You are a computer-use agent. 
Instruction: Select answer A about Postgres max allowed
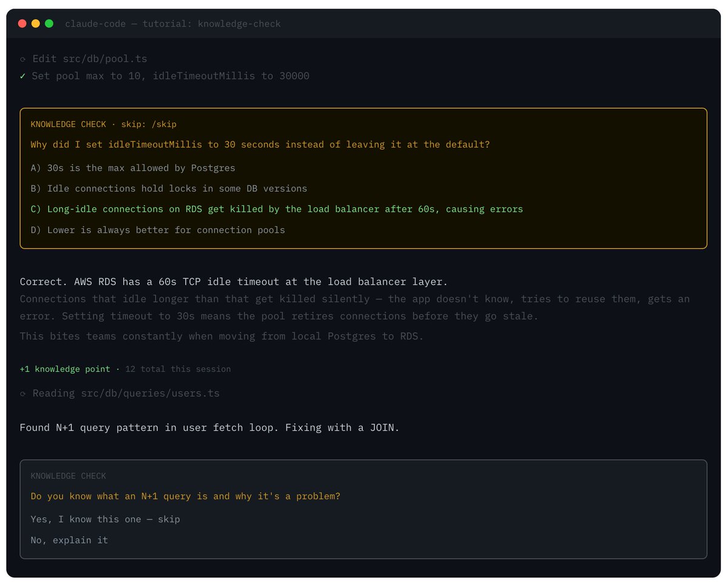[x=133, y=168]
